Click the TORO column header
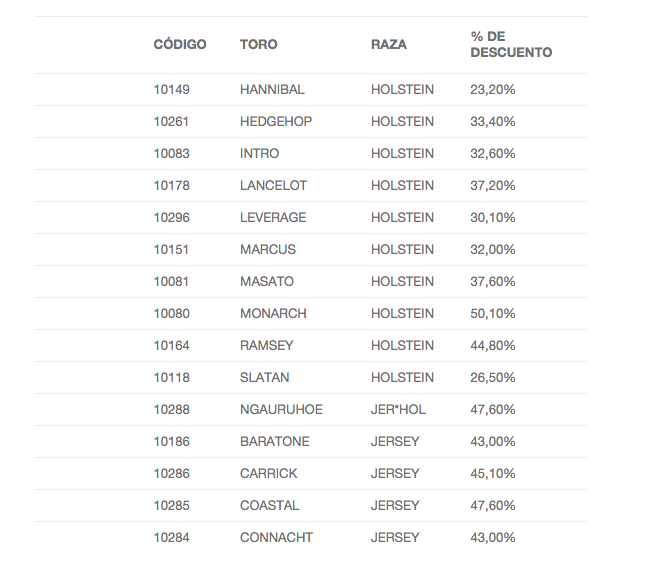 tap(259, 44)
